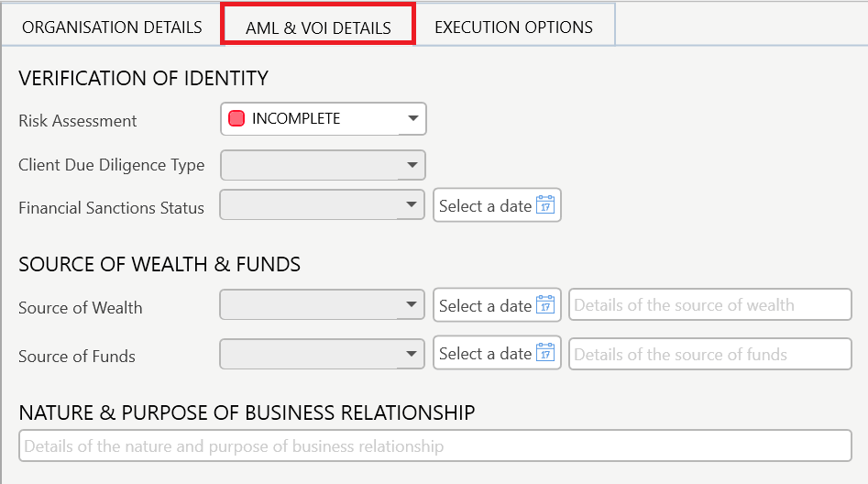The height and width of the screenshot is (484, 868).
Task: Focus the source of wealth details field
Action: pyautogui.click(x=710, y=305)
